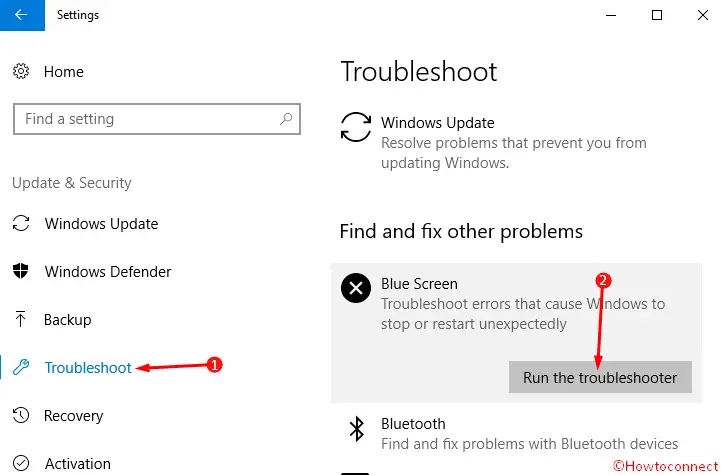Click the large Windows Update troubleshooter icon
This screenshot has height=475, width=722.
(355, 127)
